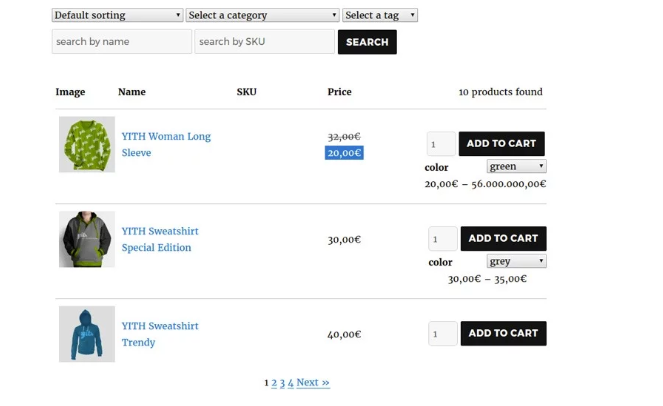Click quantity field for YITH Woman Long Sleeve
Viewport: 663px width, 406px height.
[441, 144]
